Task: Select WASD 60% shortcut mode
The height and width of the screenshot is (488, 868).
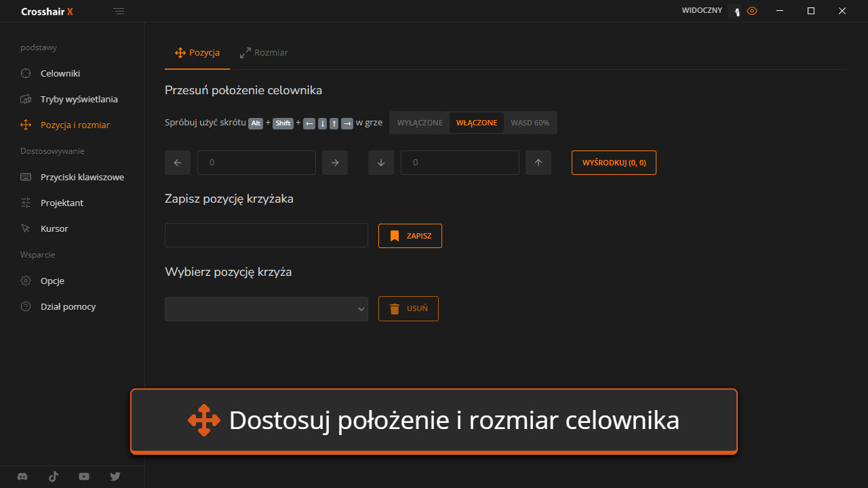Action: click(530, 123)
